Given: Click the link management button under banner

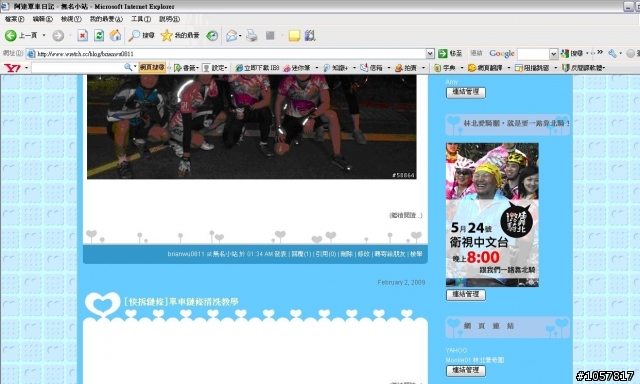Looking at the screenshot, I should point(466,295).
